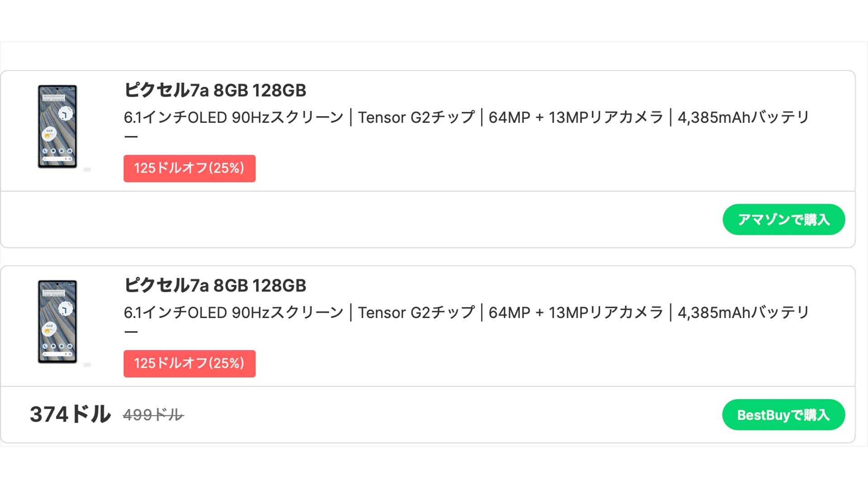The image size is (868, 488).
Task: Click the 4,385mAhバッテリー spec in the BestBuy card
Action: point(743,313)
